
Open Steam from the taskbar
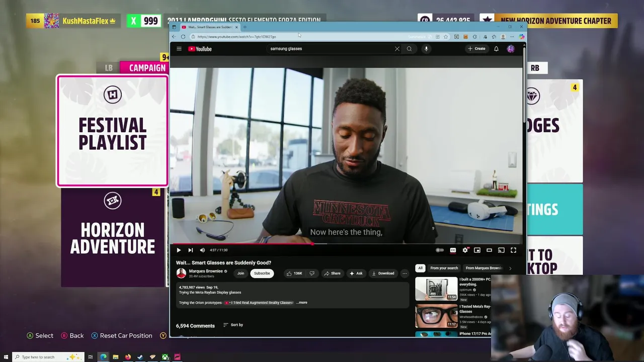pyautogui.click(x=140, y=357)
